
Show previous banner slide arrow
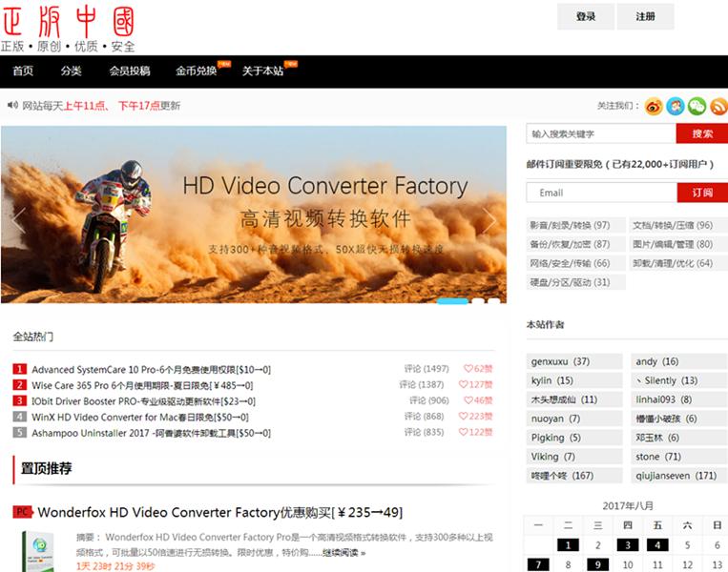tap(18, 219)
